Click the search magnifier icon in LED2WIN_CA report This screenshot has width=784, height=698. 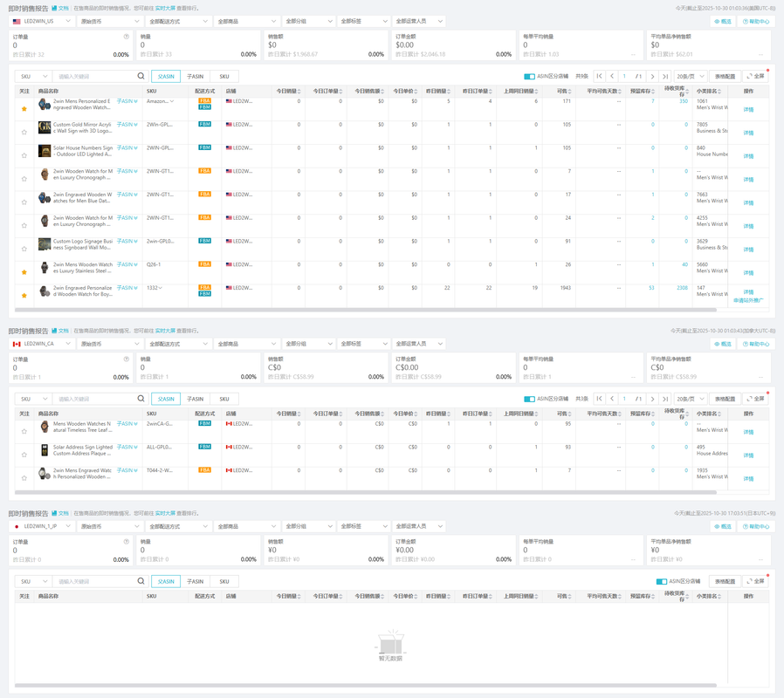point(141,398)
